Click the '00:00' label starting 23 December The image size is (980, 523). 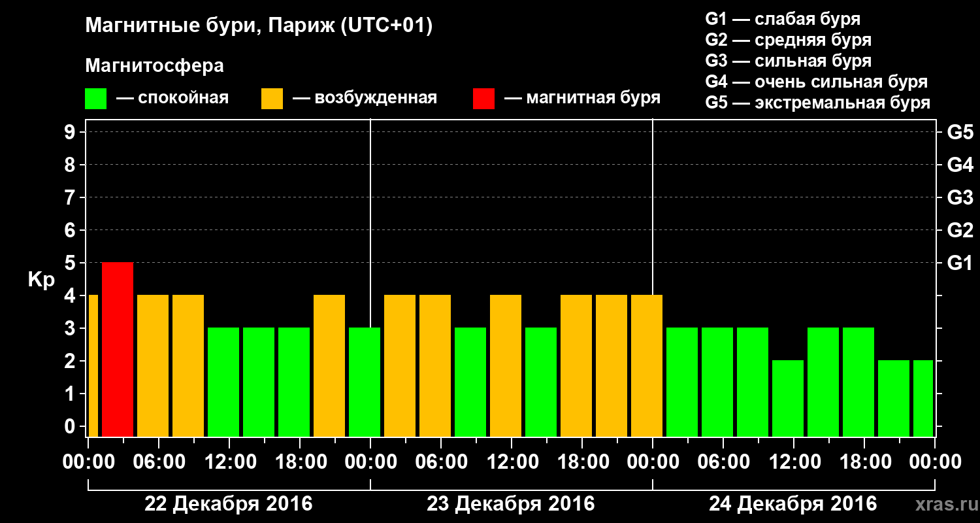(x=370, y=462)
